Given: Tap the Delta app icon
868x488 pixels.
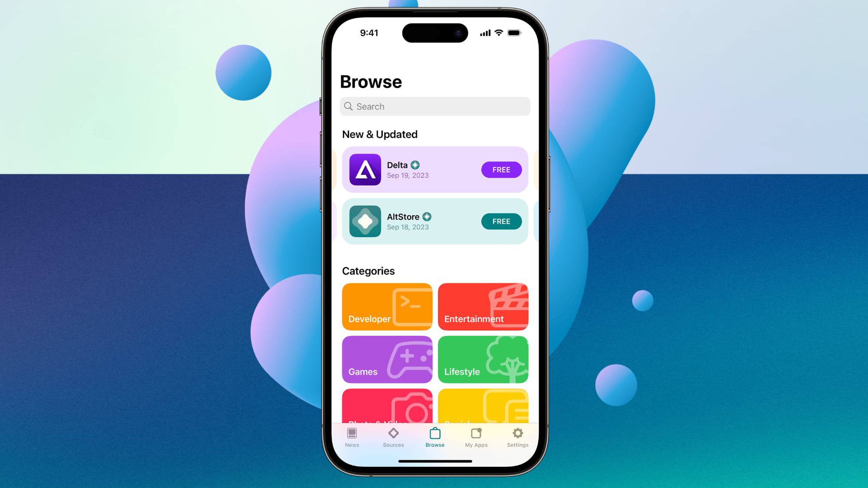Looking at the screenshot, I should click(365, 169).
